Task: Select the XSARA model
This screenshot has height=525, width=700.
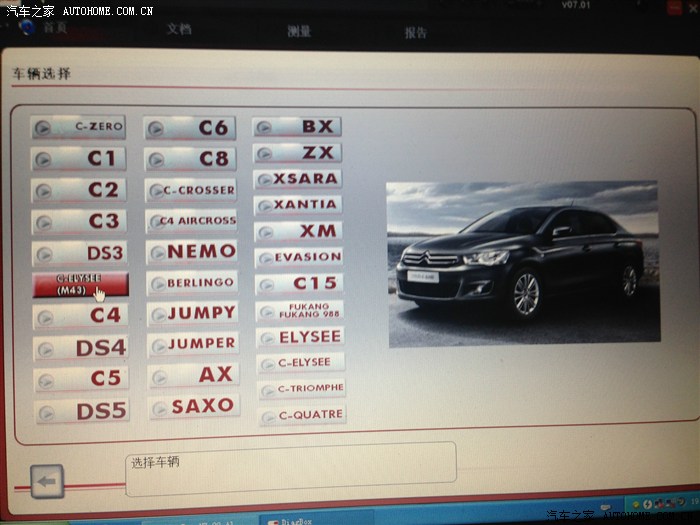Action: tap(298, 179)
